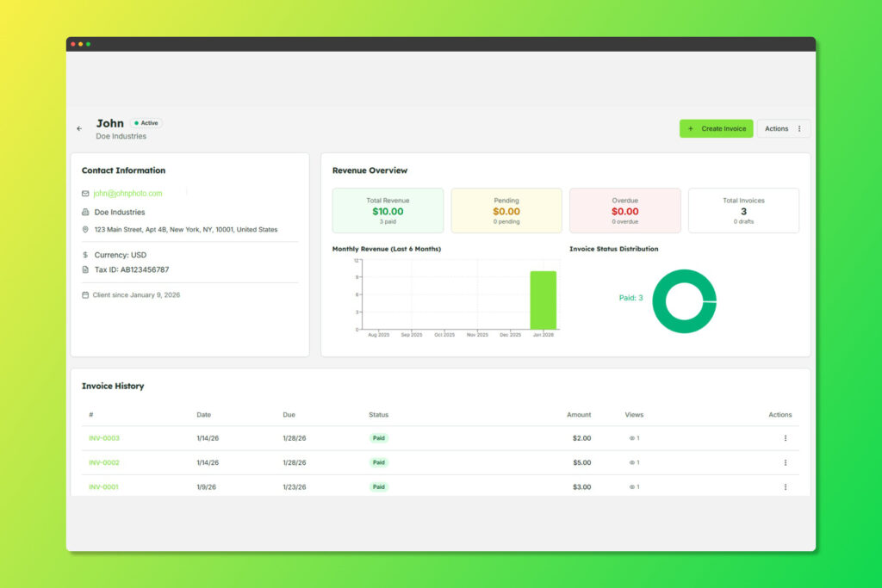The height and width of the screenshot is (588, 882).
Task: Click the Paid status badge for INV-0002
Action: 379,462
